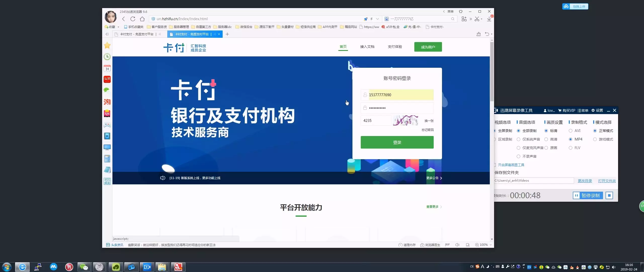Stop recording with the square stop button
The width and height of the screenshot is (644, 272).
[609, 195]
